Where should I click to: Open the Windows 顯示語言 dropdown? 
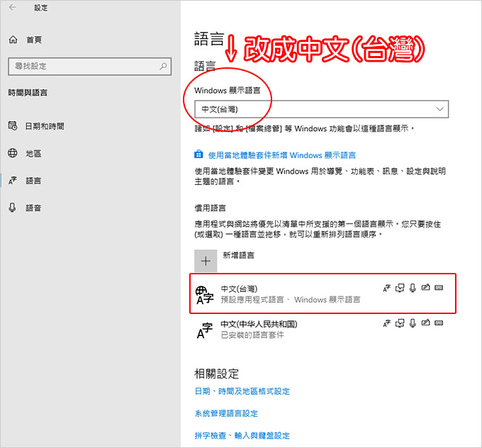322,109
